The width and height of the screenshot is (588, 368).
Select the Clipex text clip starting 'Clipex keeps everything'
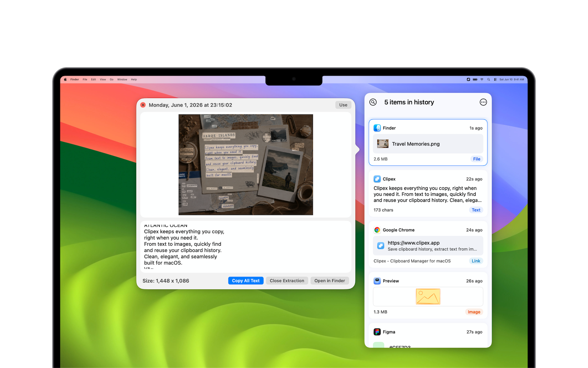(x=428, y=194)
